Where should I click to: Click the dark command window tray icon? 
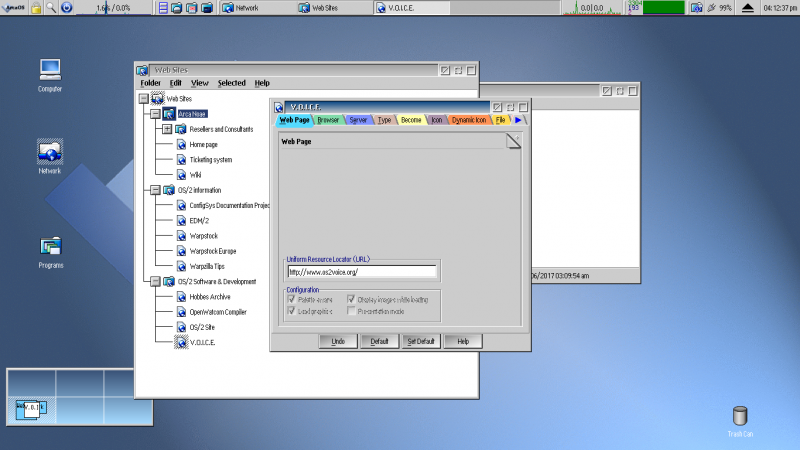point(207,8)
